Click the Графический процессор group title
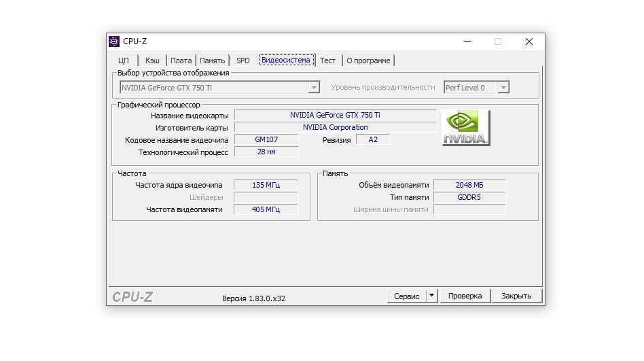Viewport: 644px width, 361px height. (x=158, y=105)
